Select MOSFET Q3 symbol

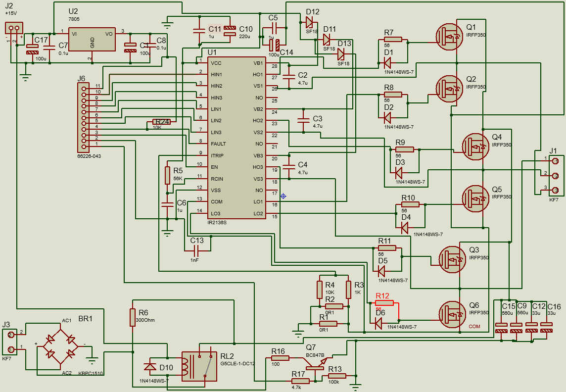tap(453, 259)
